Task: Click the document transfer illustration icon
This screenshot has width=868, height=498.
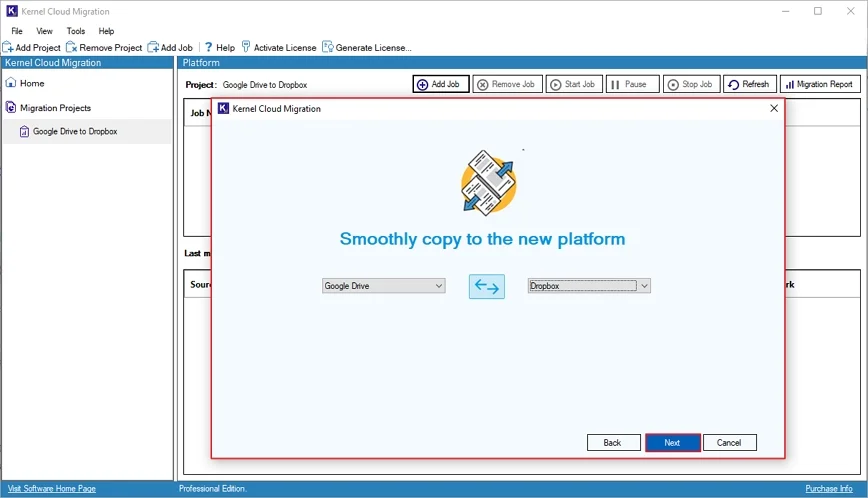Action: tap(488, 183)
